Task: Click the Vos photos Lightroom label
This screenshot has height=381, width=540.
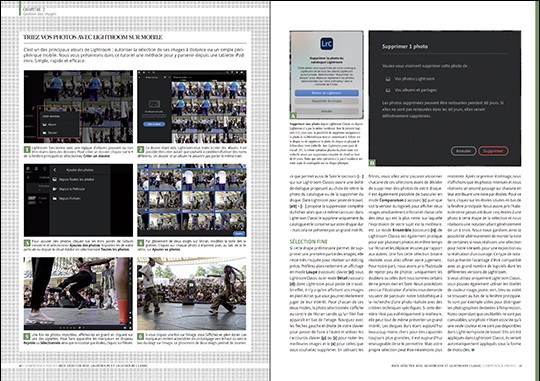Action: click(x=414, y=79)
